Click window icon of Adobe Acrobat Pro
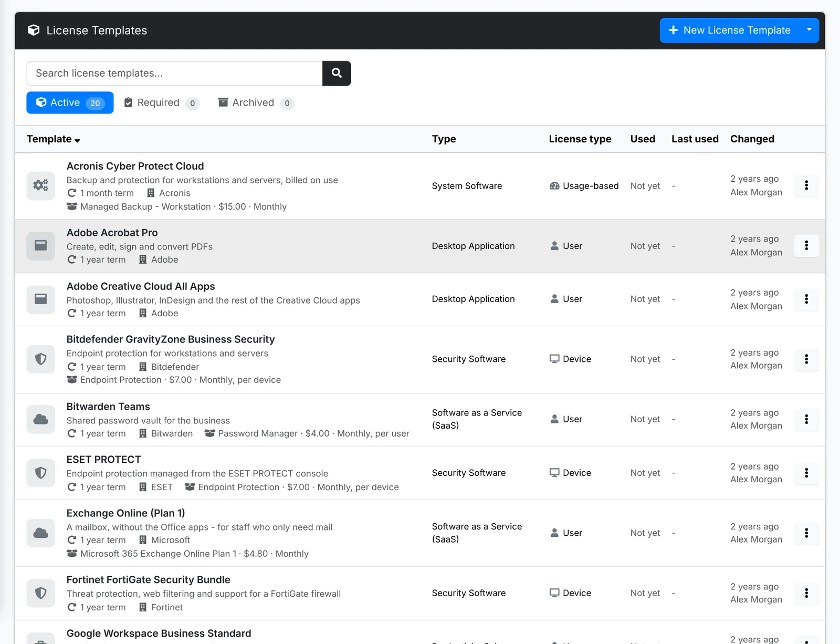Screen dimensions: 840x644 (x=41, y=245)
